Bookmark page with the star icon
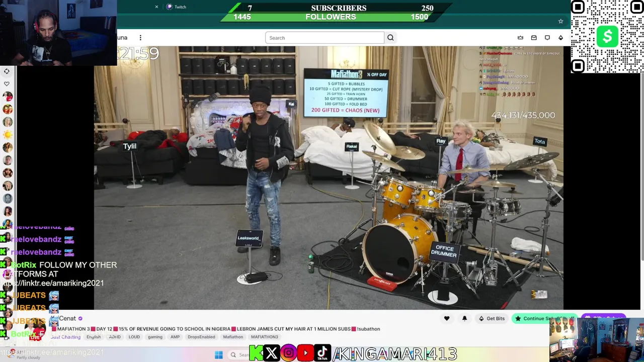 point(560,21)
